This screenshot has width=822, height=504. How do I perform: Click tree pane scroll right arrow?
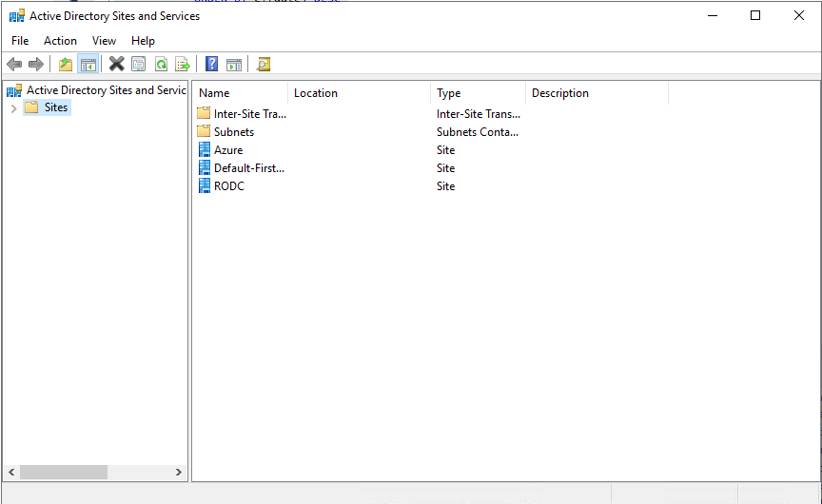pos(178,472)
